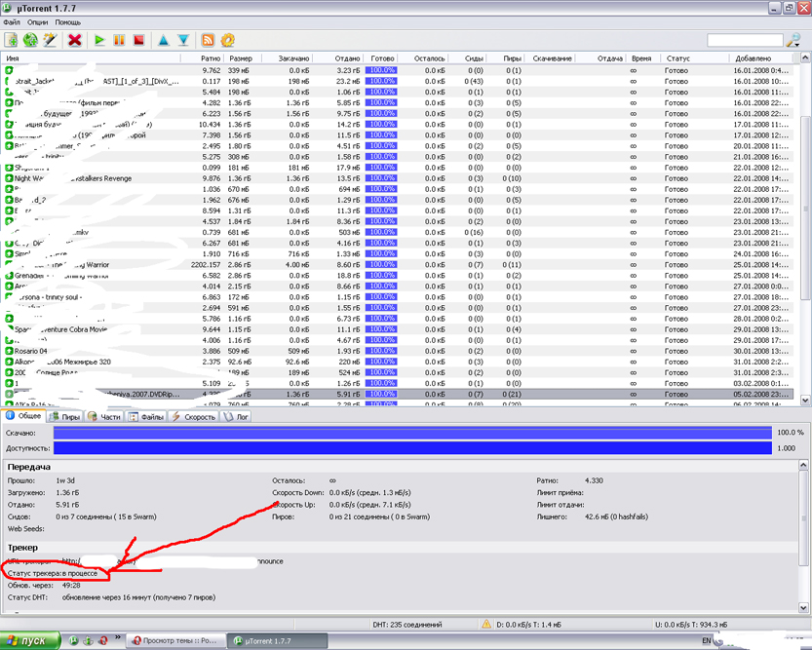Open the Помощь menu
This screenshot has height=650, width=812.
68,22
